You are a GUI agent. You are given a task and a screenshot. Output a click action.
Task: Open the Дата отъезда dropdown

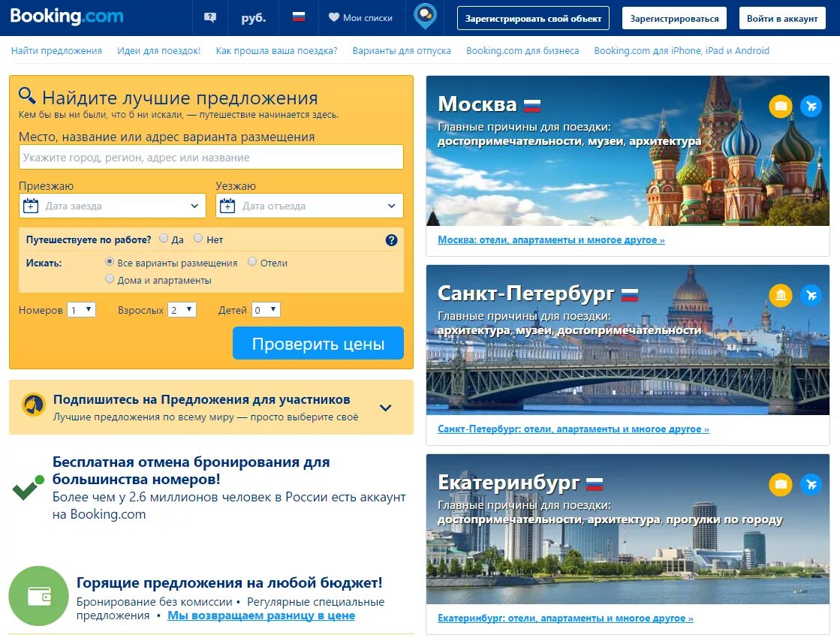coord(309,206)
